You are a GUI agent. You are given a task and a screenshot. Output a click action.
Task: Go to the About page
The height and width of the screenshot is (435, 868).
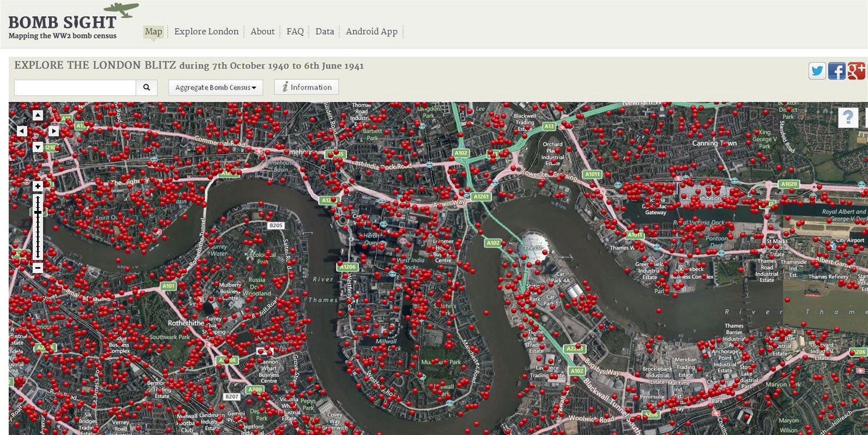coord(262,32)
